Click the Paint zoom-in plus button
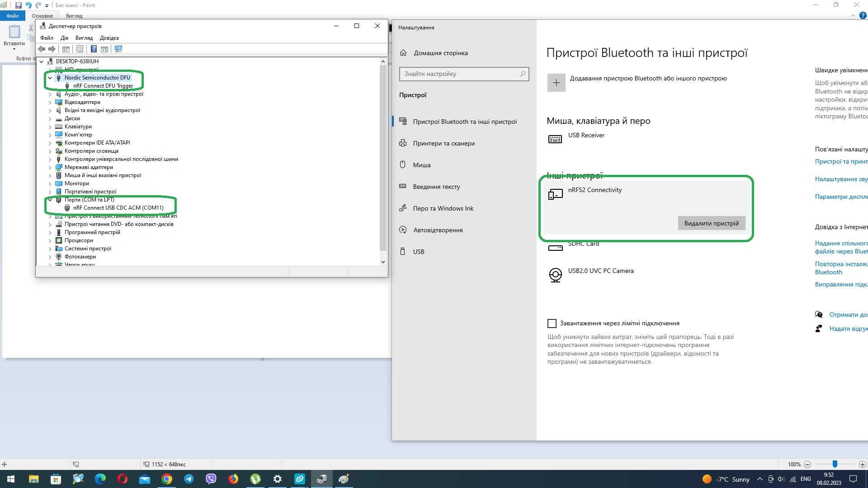Screen dimensions: 868x488 coord(862,465)
